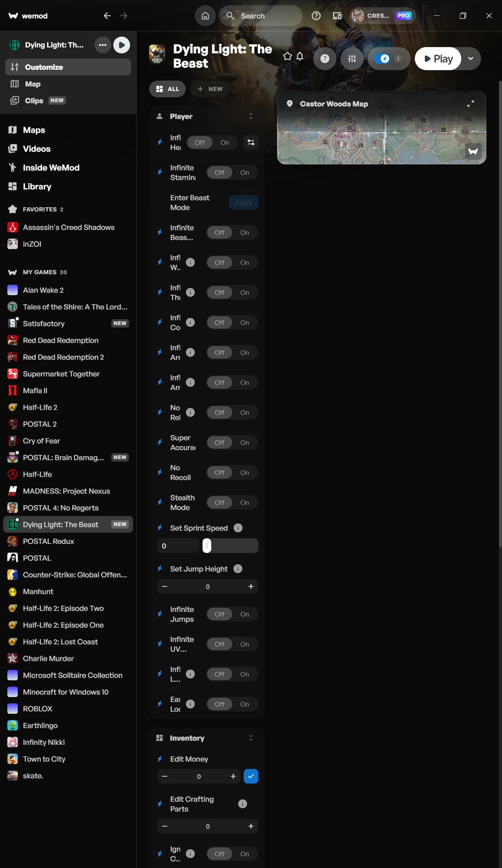Open the dropdown arrow next to Play

pos(471,59)
